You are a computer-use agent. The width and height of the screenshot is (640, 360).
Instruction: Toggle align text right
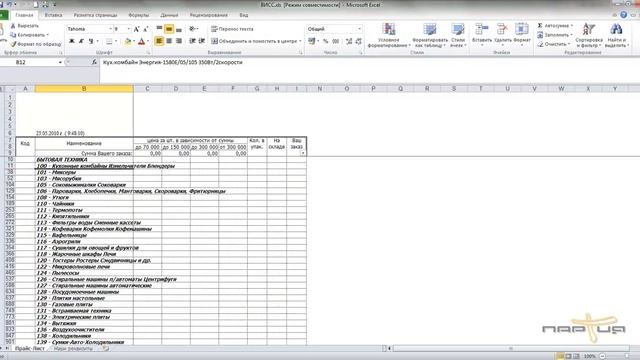(178, 41)
